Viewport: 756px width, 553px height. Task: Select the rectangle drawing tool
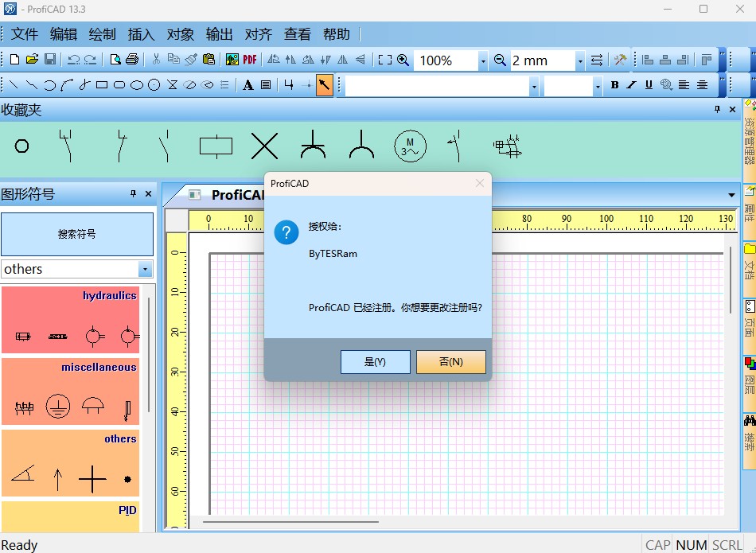(x=102, y=85)
